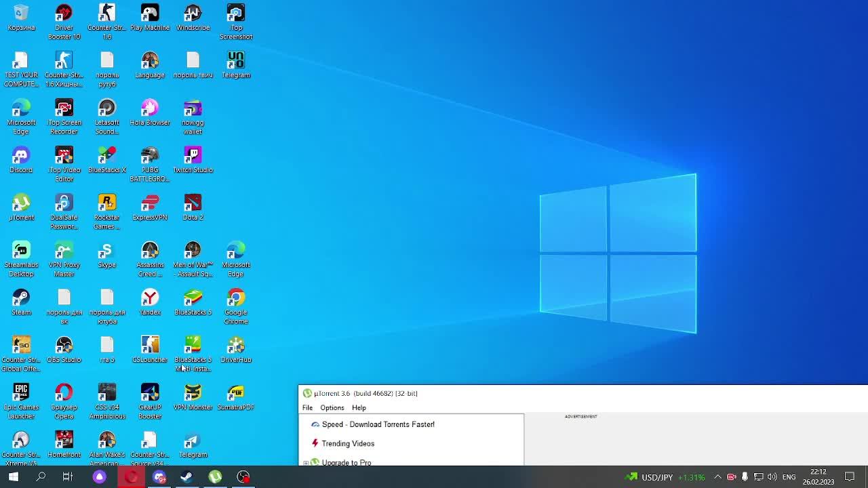This screenshot has width=868, height=488.
Task: Select the Driver Booster 10 desktop shortcut
Action: (x=64, y=22)
